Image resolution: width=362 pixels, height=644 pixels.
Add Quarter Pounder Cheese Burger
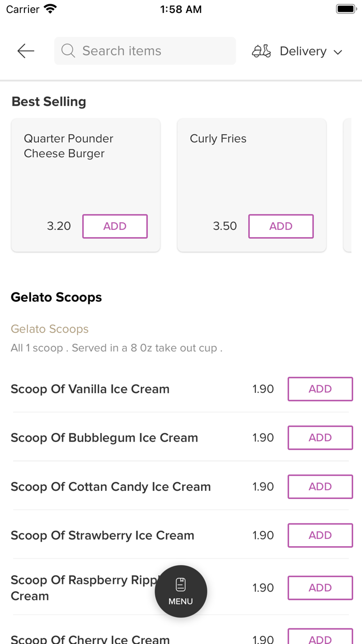coord(115,226)
